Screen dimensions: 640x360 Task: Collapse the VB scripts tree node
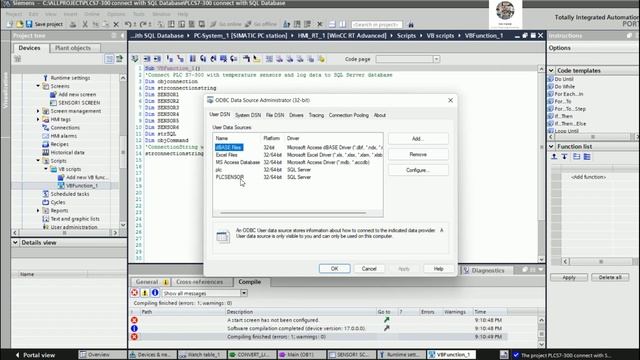(x=46, y=169)
